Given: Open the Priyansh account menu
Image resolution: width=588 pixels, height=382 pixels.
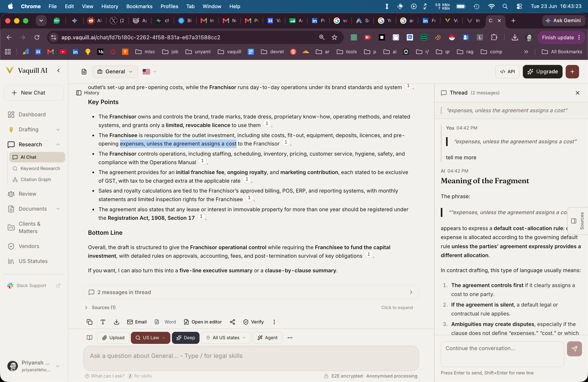Looking at the screenshot, I should coord(34,366).
